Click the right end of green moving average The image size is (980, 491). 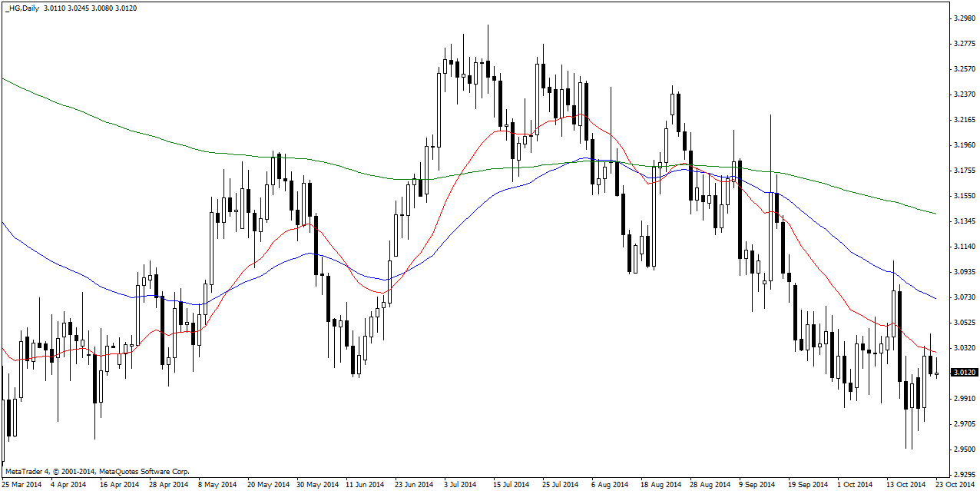(935, 213)
